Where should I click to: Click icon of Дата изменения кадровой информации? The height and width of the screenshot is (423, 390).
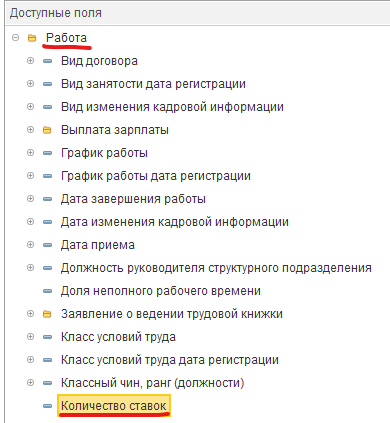pos(48,222)
